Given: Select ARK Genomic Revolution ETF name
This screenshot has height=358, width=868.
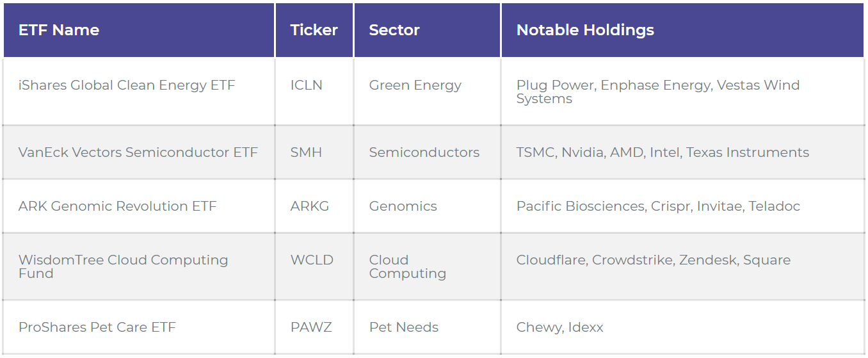Looking at the screenshot, I should (118, 206).
